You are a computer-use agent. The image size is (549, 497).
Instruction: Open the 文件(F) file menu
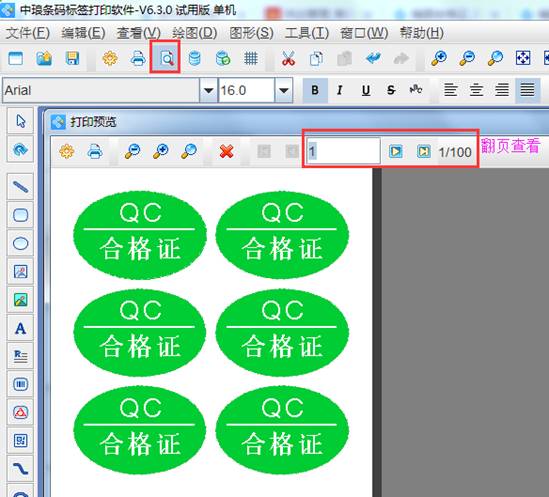[x=28, y=33]
